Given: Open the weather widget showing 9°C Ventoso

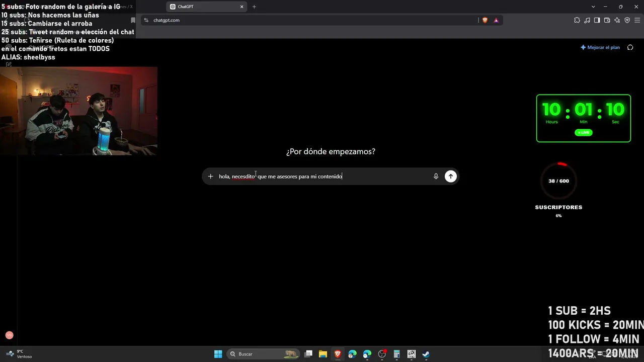Looking at the screenshot, I should pos(19,354).
